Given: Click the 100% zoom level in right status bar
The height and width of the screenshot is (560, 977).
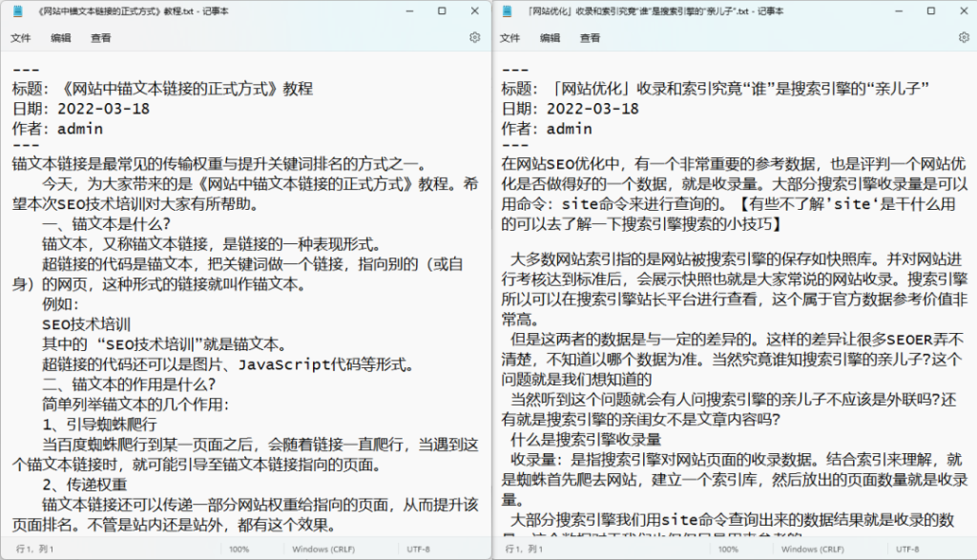Looking at the screenshot, I should [728, 550].
